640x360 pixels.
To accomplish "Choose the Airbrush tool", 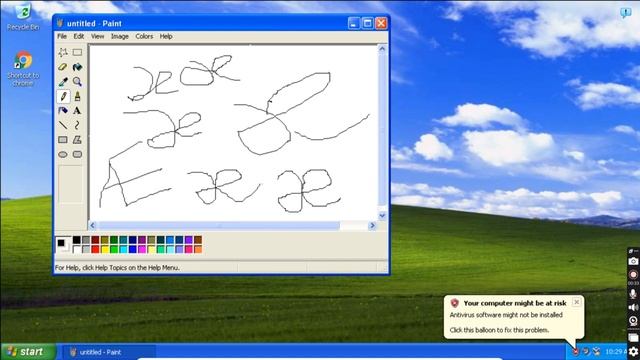I will (63, 111).
